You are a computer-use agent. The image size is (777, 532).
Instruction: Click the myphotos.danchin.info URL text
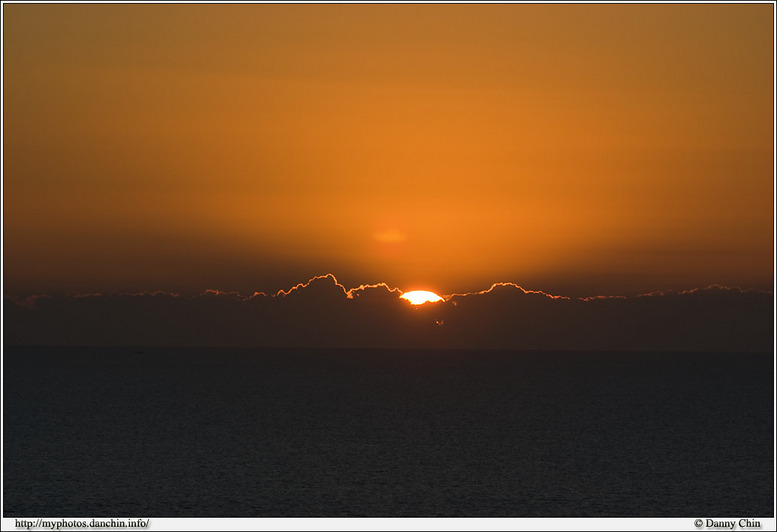(x=82, y=524)
